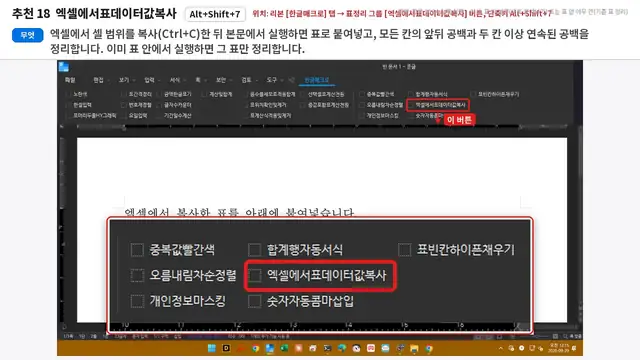Run 개인정보마스킹 in the ribbon
The height and width of the screenshot is (360, 640).
point(379,116)
